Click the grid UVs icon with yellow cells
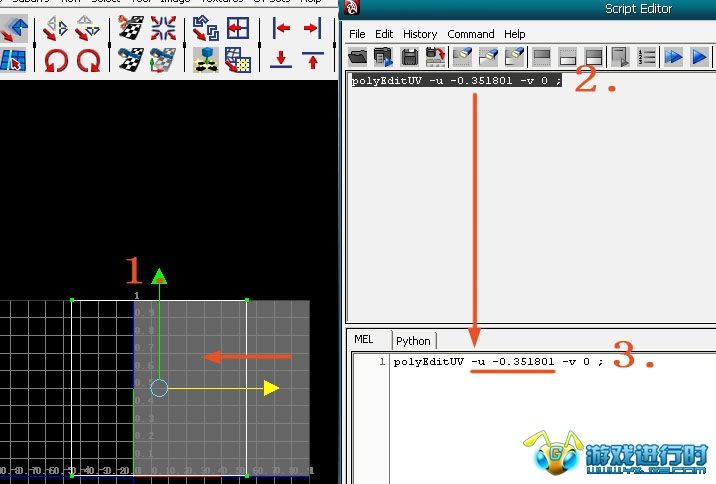This screenshot has width=716, height=484. [238, 60]
